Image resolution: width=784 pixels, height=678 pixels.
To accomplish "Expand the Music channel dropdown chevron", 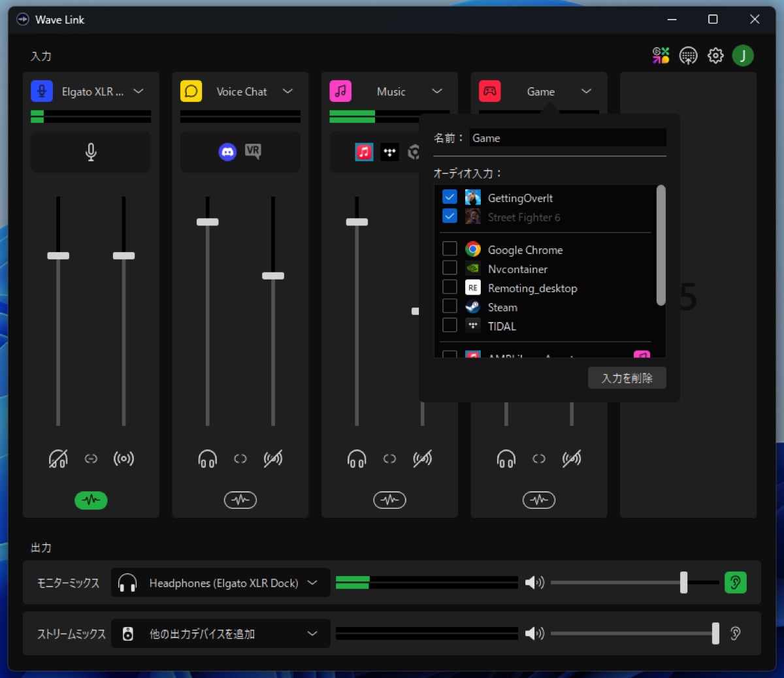I will click(x=437, y=91).
